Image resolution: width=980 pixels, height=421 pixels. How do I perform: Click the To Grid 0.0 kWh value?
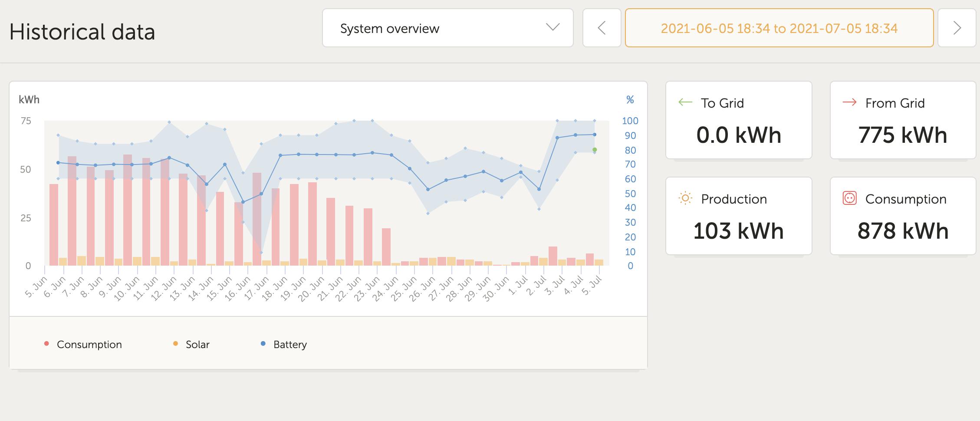(x=738, y=135)
